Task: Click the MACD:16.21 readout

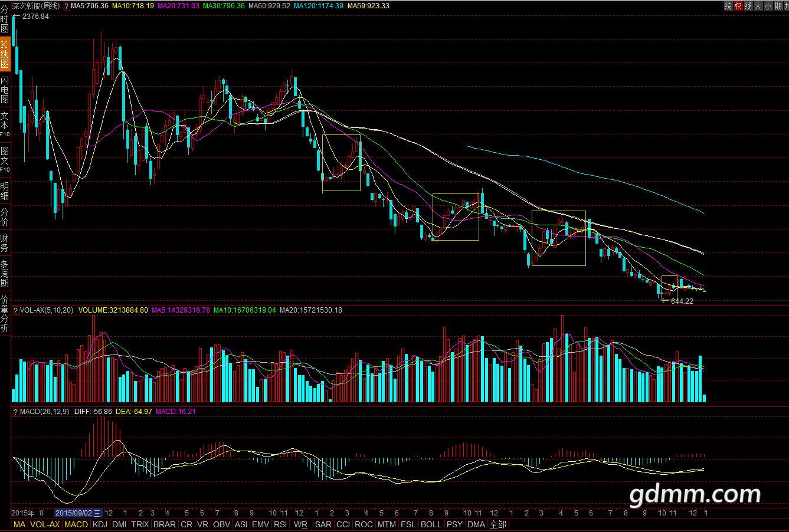Action: 176,412
